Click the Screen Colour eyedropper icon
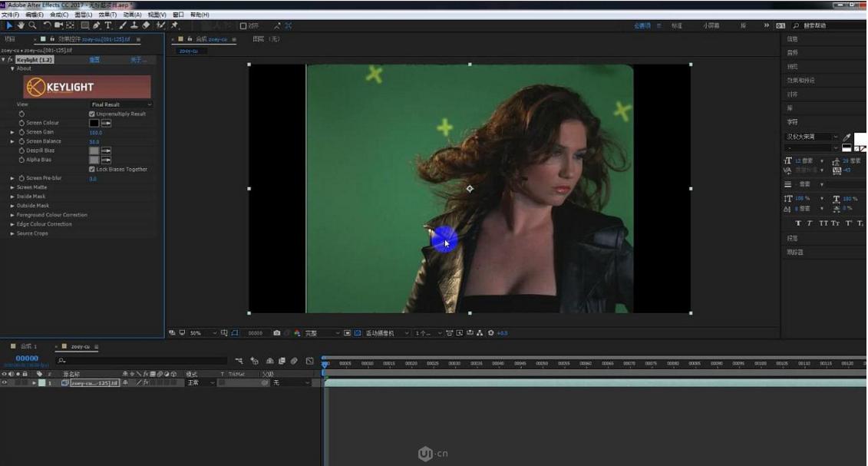Screen dimensions: 868x466 click(106, 123)
